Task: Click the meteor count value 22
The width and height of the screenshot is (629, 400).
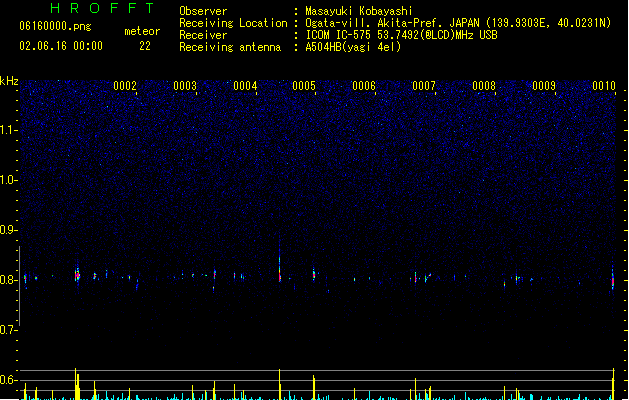Action: click(x=145, y=46)
